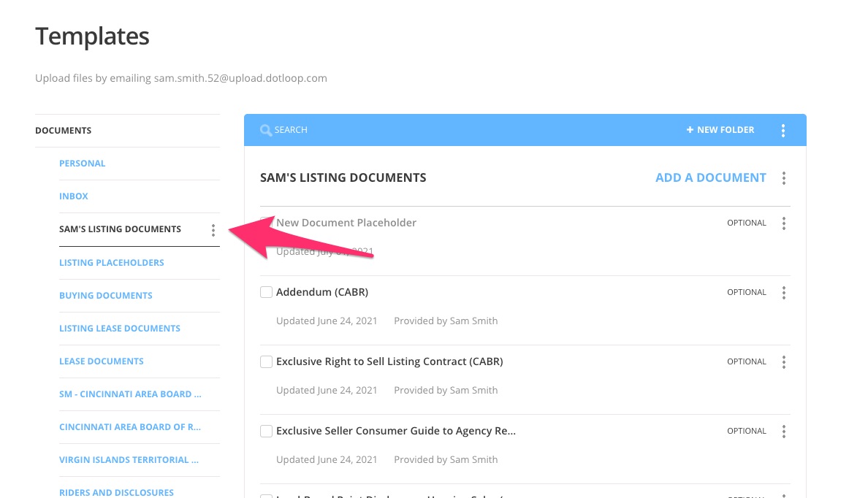Click ADD A DOCUMENT

coord(710,177)
